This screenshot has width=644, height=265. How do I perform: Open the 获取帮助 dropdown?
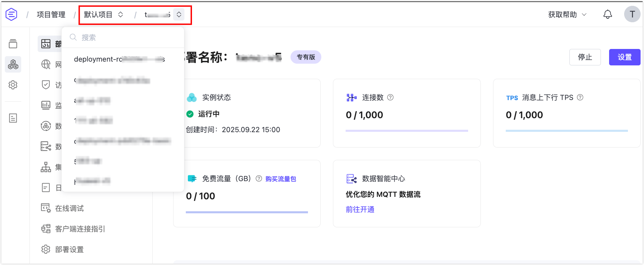pos(567,15)
